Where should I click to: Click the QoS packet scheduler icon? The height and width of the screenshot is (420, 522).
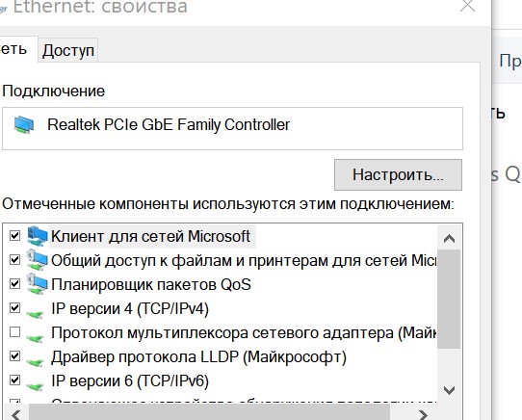click(38, 284)
